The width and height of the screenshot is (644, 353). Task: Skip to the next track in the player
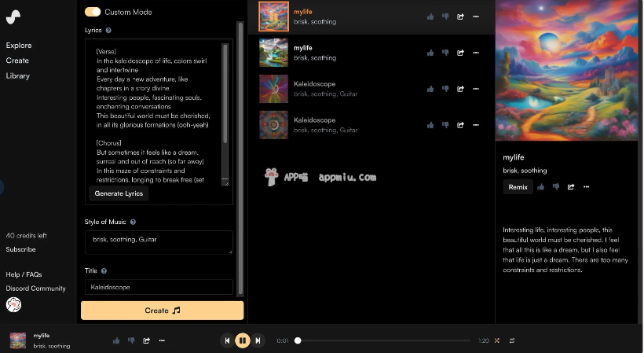click(258, 340)
